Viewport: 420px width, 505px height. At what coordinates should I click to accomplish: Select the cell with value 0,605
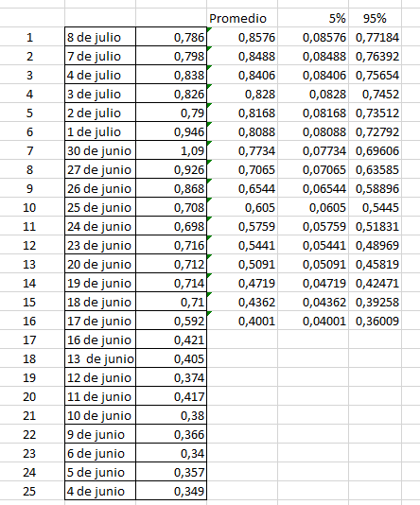[x=242, y=207]
